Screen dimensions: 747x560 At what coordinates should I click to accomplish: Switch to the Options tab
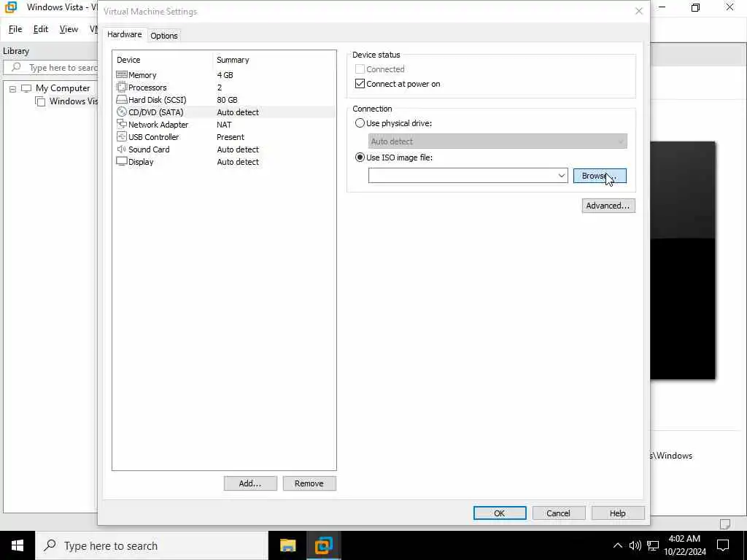[x=164, y=35]
